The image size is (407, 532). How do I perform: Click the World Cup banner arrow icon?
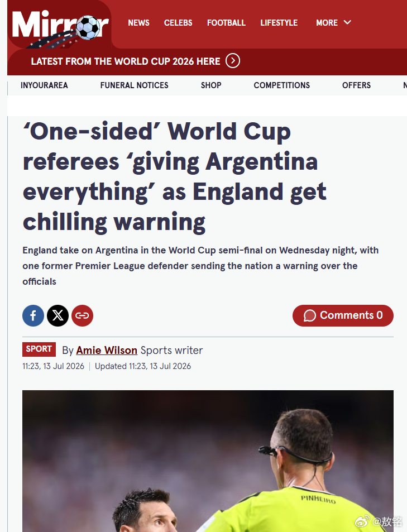(233, 61)
